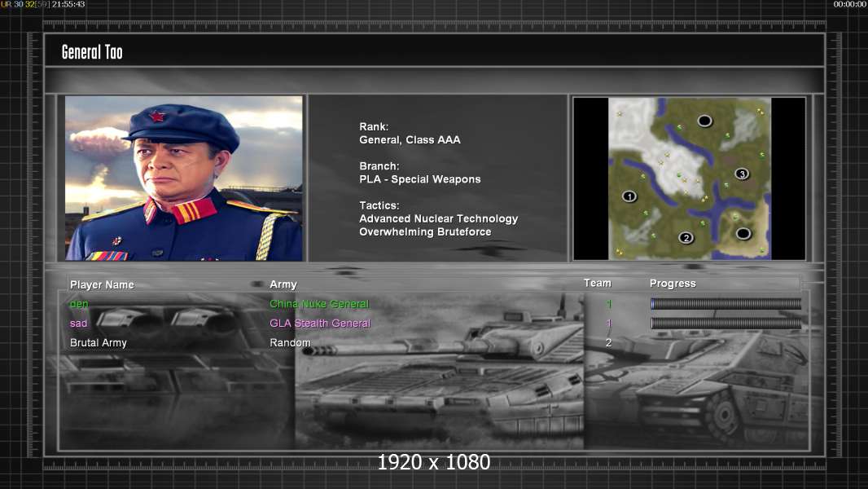Click start position marker 1 on minimap
Screen dimensions: 868x489
point(629,196)
